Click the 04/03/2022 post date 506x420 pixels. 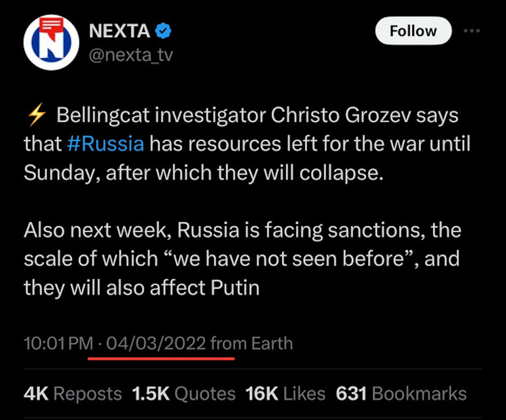[156, 344]
